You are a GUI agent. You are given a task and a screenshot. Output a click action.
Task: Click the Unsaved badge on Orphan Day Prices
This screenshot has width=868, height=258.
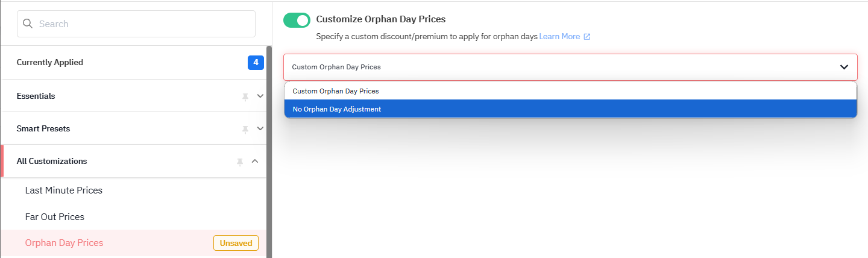point(236,243)
